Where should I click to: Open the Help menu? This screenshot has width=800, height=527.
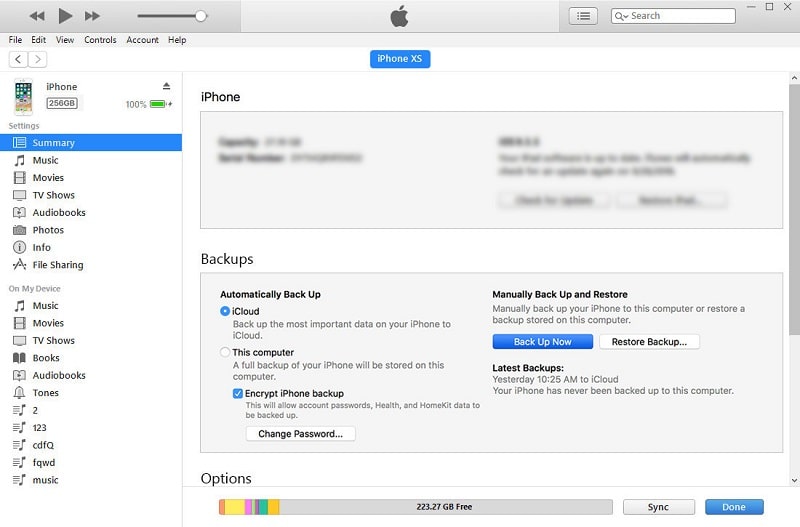point(177,40)
